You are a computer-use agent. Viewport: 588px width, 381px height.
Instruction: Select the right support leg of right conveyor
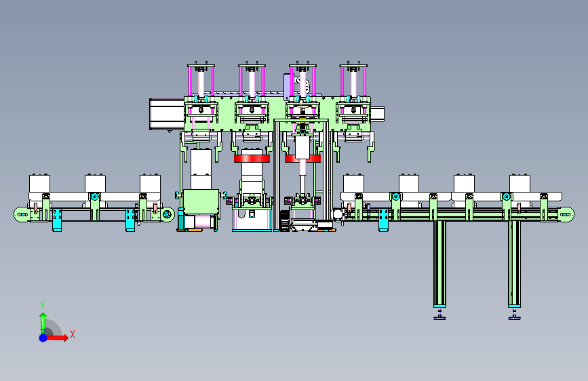(x=514, y=264)
